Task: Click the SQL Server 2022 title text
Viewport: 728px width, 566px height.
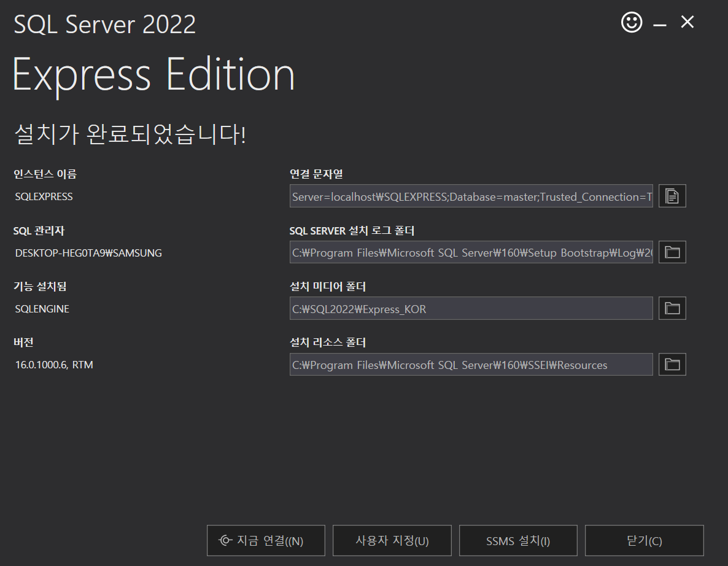Action: click(105, 24)
